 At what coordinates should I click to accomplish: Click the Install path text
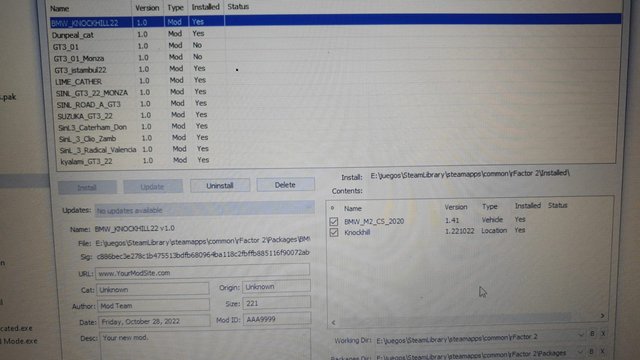tap(470, 173)
